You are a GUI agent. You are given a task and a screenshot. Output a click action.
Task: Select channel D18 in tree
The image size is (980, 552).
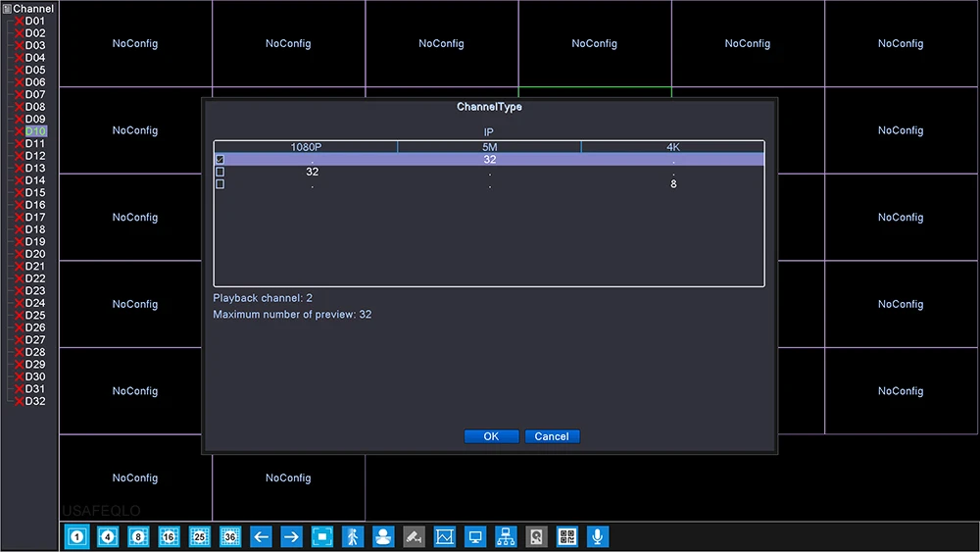pos(35,229)
